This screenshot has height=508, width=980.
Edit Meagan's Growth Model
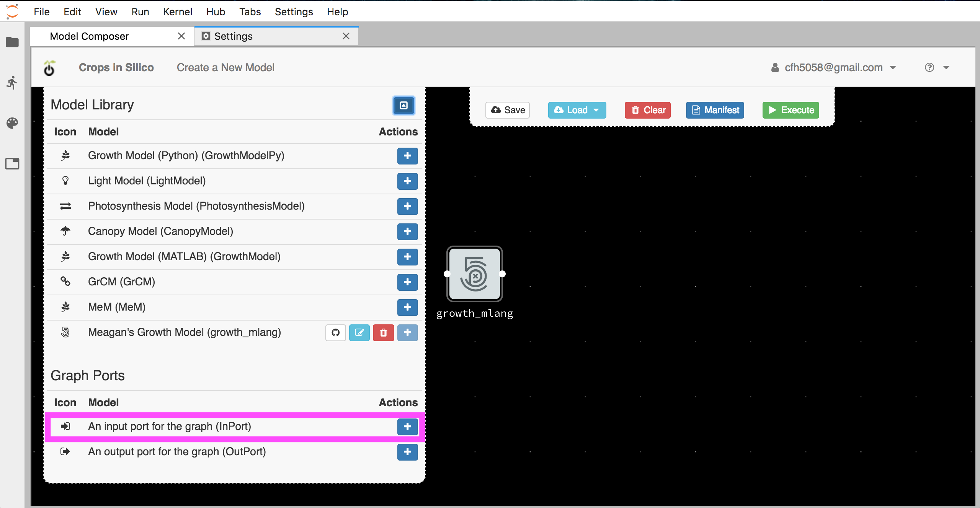359,332
